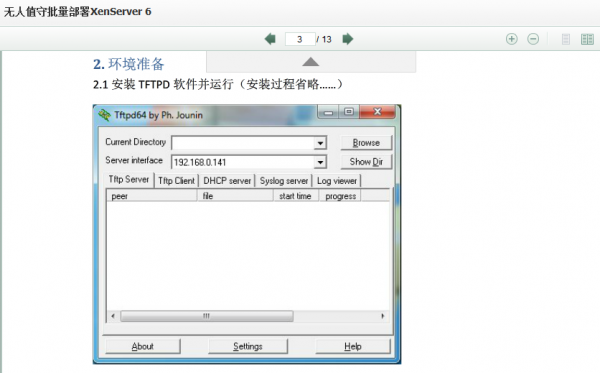This screenshot has width=600, height=373.
Task: Zoom out with the minus circle icon
Action: pos(533,39)
